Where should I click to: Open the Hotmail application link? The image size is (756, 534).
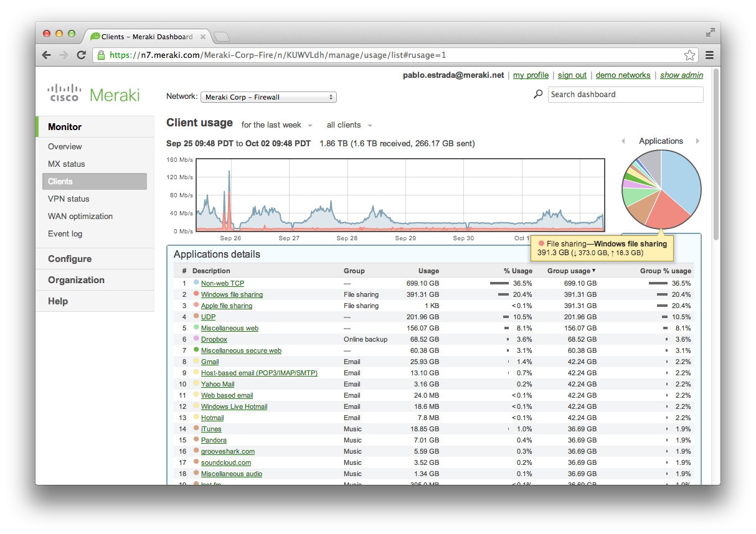click(x=212, y=418)
